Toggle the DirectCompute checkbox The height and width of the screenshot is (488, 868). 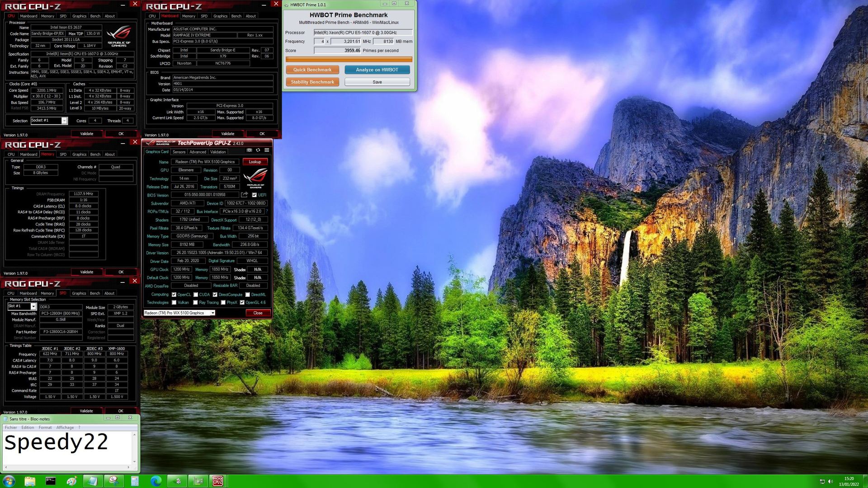pyautogui.click(x=215, y=295)
